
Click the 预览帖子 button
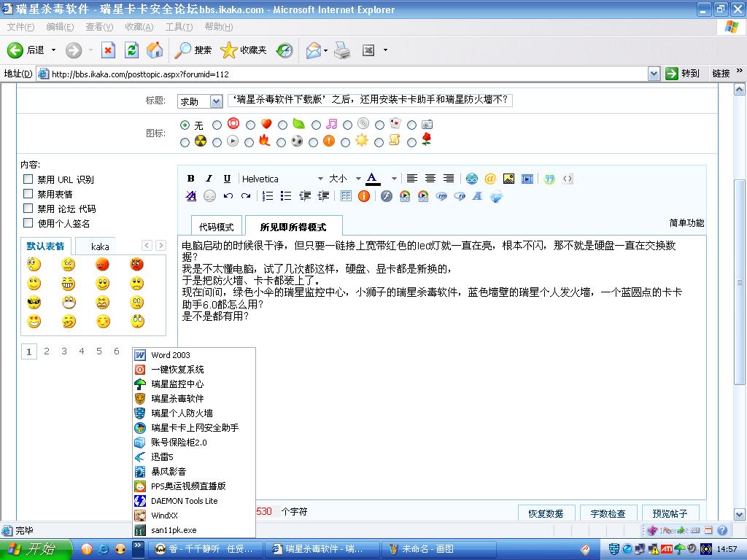click(x=670, y=513)
